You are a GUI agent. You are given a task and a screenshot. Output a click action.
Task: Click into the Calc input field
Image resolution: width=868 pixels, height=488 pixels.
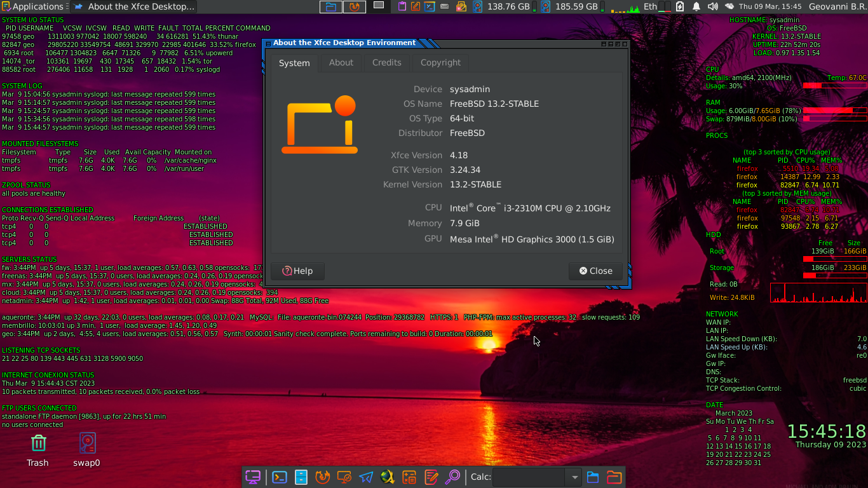click(x=529, y=477)
